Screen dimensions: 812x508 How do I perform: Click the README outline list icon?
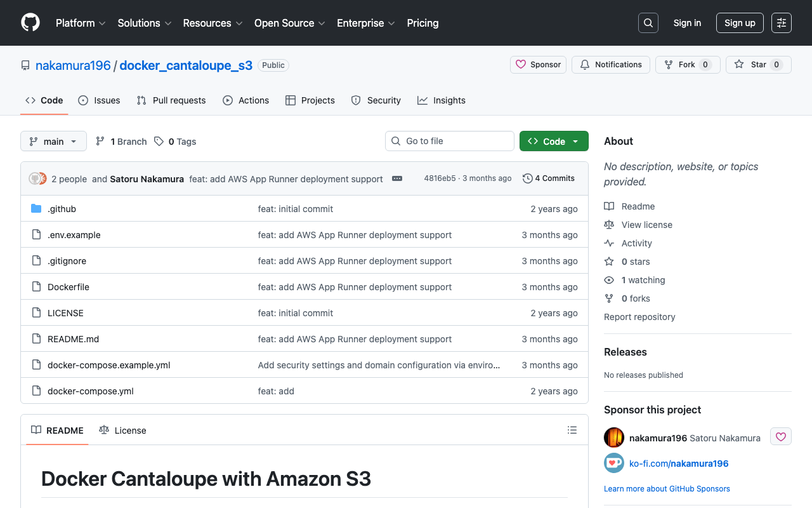tap(572, 430)
